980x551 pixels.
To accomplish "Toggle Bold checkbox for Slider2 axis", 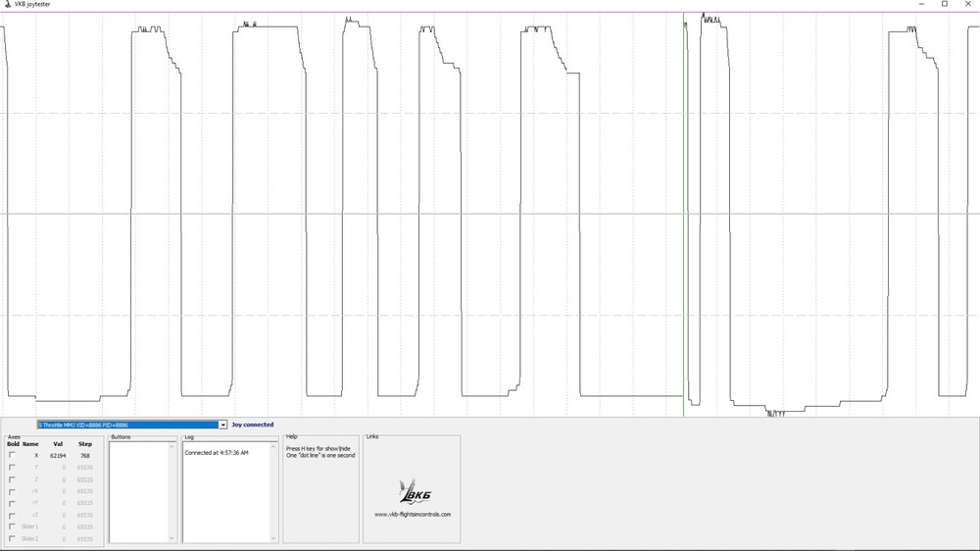I will (12, 538).
